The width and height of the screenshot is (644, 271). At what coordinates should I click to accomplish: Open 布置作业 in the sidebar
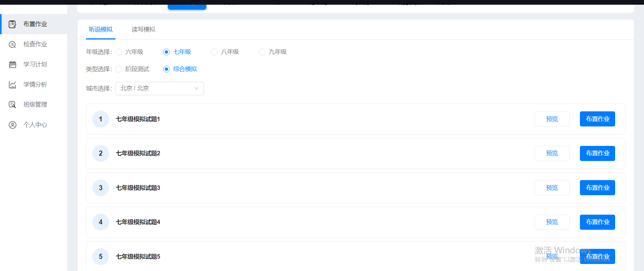(x=34, y=24)
